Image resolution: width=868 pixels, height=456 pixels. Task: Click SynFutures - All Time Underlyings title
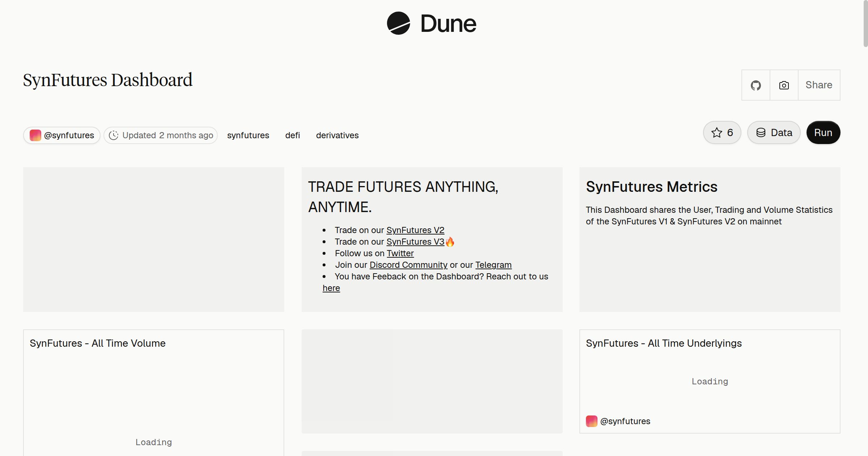pyautogui.click(x=664, y=343)
